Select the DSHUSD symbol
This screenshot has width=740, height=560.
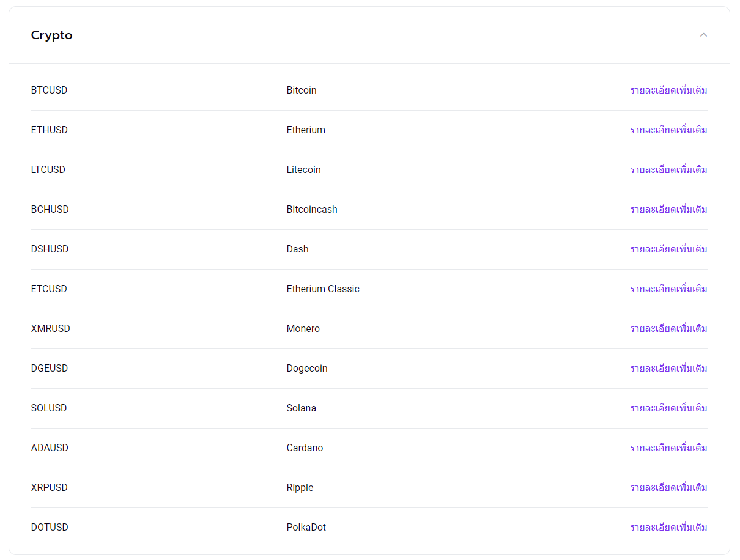(50, 249)
